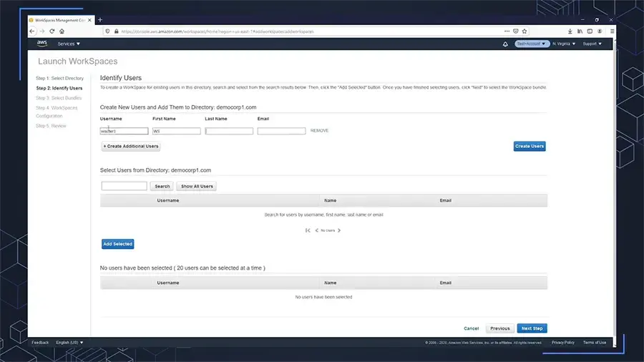Viewport: 644px width, 362px height.
Task: Expand the Services dropdown
Action: (69, 44)
